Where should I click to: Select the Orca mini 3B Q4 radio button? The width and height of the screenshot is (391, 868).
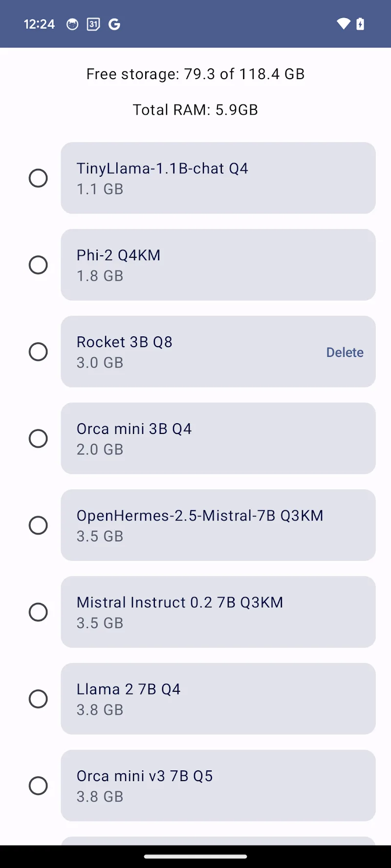(x=38, y=438)
